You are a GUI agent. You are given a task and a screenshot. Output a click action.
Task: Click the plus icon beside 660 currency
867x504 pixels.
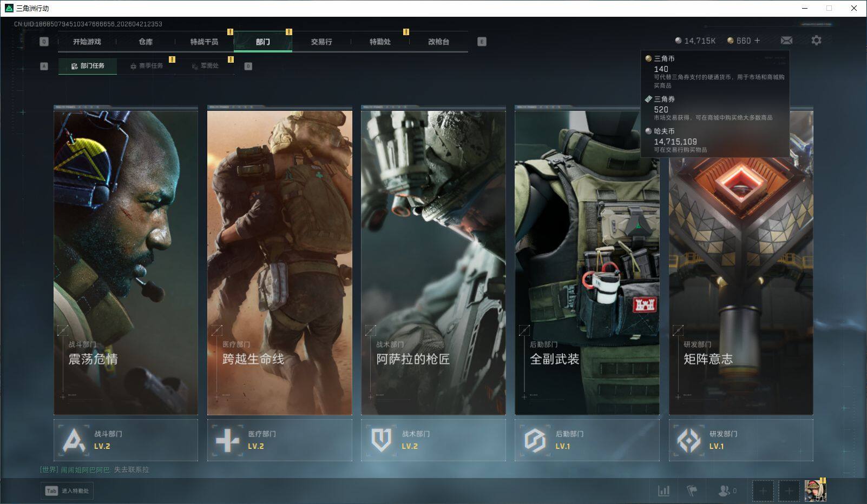coord(757,41)
